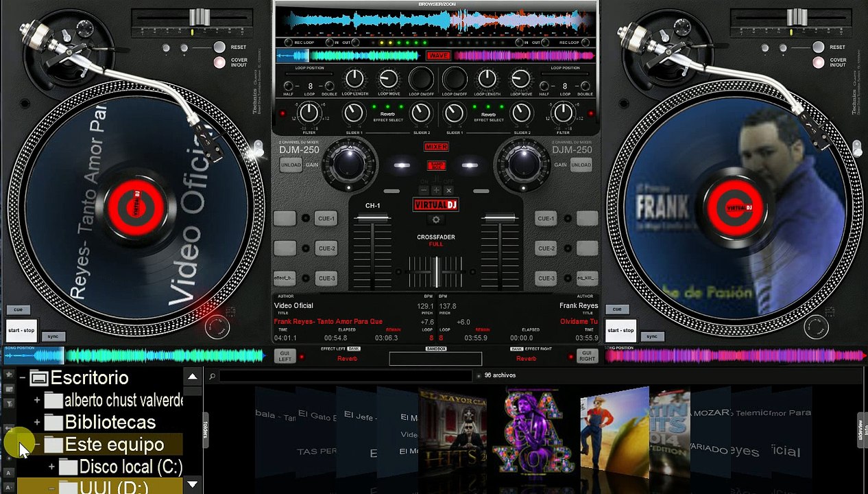
Task: Trigger CUE-2 on the left deck
Action: pos(326,248)
